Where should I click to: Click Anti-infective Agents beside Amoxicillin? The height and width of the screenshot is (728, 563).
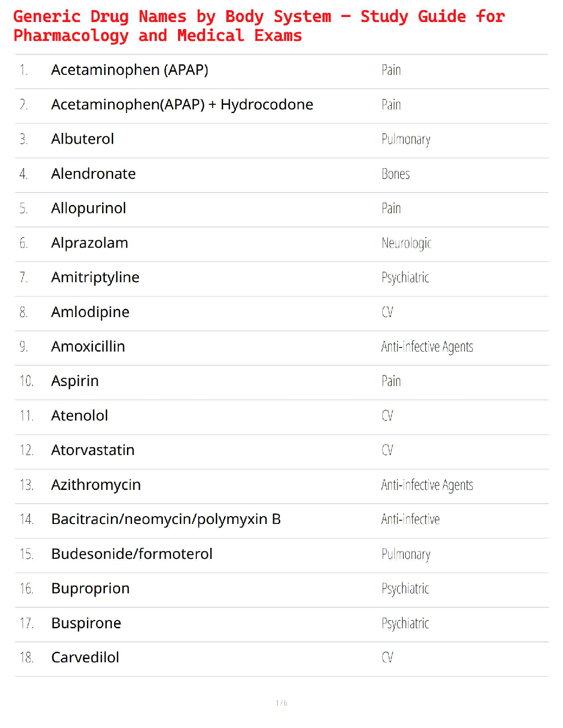[427, 347]
